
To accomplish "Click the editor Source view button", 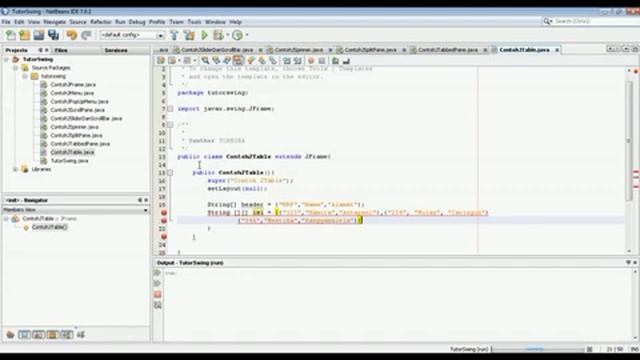I will pos(160,61).
